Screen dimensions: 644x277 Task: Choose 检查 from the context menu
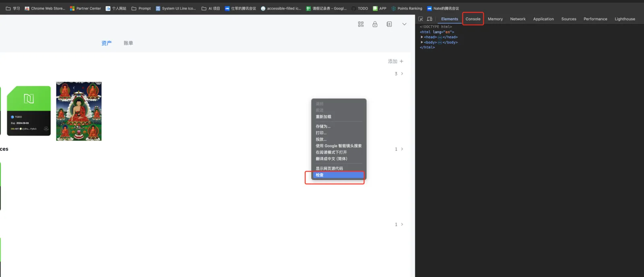339,175
